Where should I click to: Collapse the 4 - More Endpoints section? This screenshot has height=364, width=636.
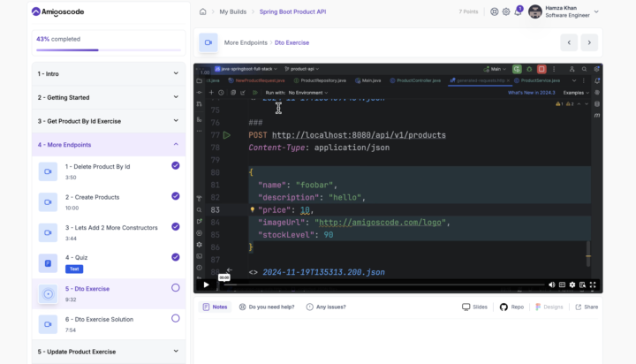pyautogui.click(x=175, y=144)
